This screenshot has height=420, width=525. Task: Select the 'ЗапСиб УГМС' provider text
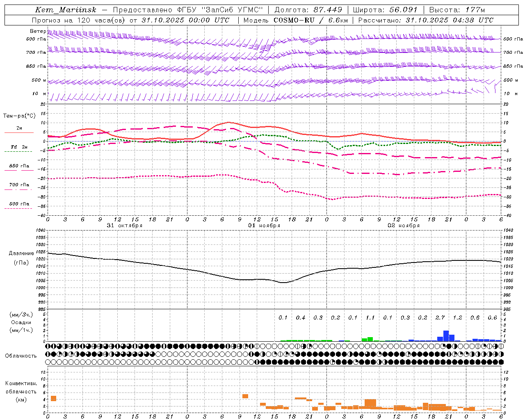[233, 10]
